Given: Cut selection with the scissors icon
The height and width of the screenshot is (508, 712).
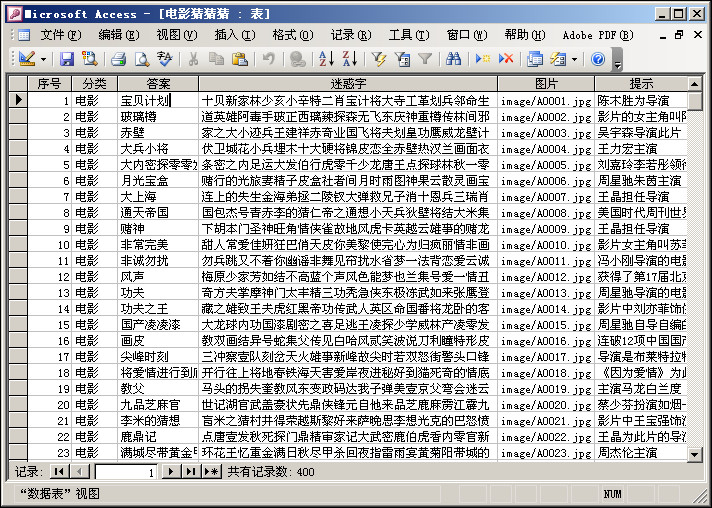Looking at the screenshot, I should tap(193, 59).
